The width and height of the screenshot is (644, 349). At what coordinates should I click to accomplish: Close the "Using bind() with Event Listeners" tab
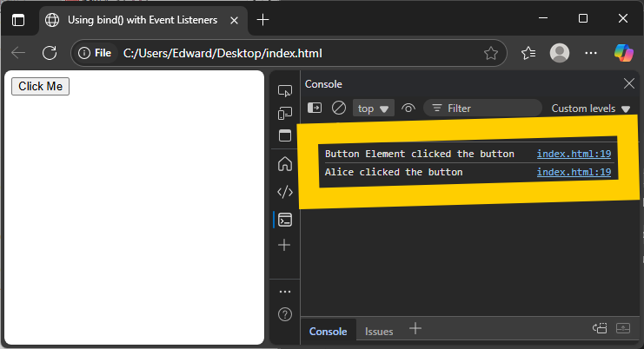(234, 20)
